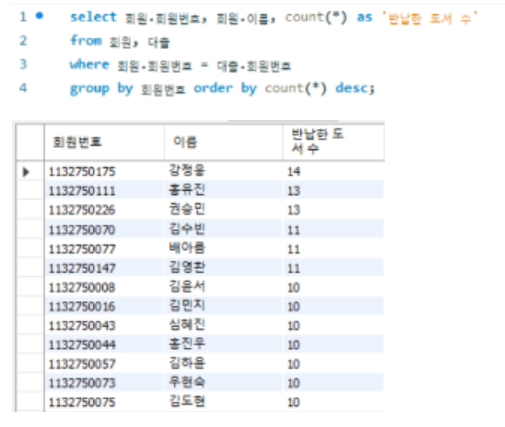
Task: Select cell 1132750111
Action: coord(104,191)
